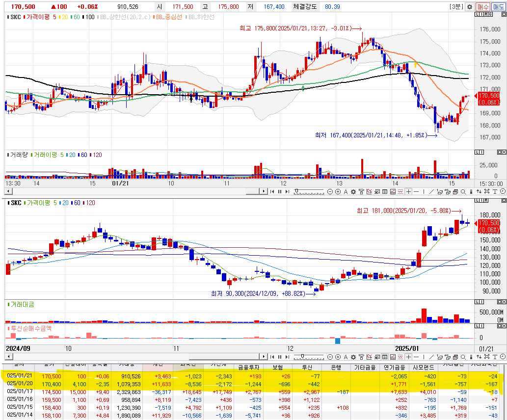Screen dimensions: 507x420
Task: Zoom in lower chart with plus icon
Action: coord(338,357)
